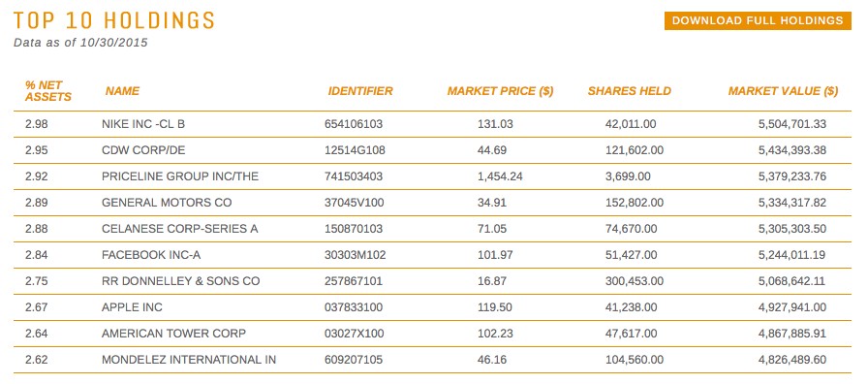This screenshot has width=868, height=384.
Task: Select PRICELINE GROUP INC/THE name
Action: [180, 176]
